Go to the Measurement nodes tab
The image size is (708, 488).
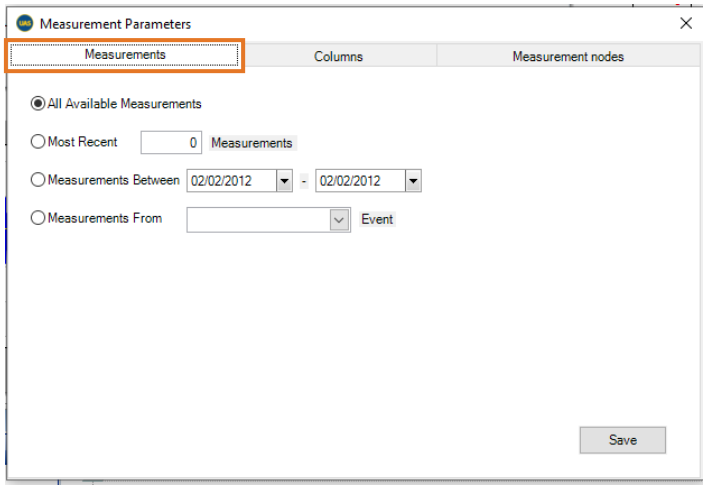pyautogui.click(x=567, y=57)
